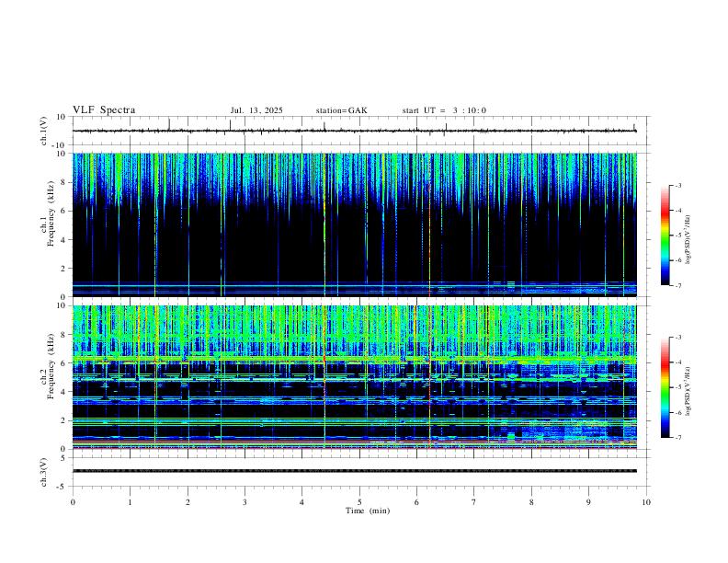Click the "ch.1(V)" waveform axis label
The height and width of the screenshot is (563, 728).
44,131
